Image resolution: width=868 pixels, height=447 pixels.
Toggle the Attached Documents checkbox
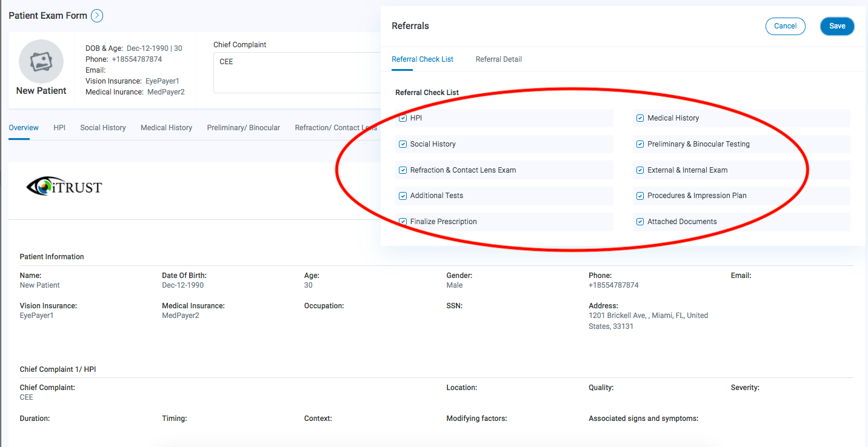pyautogui.click(x=639, y=222)
